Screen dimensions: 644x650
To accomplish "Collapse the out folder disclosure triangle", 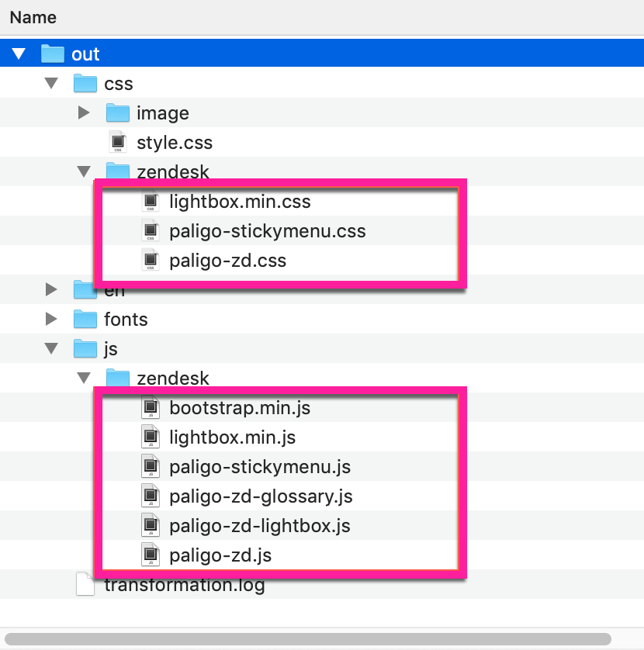I will [19, 54].
